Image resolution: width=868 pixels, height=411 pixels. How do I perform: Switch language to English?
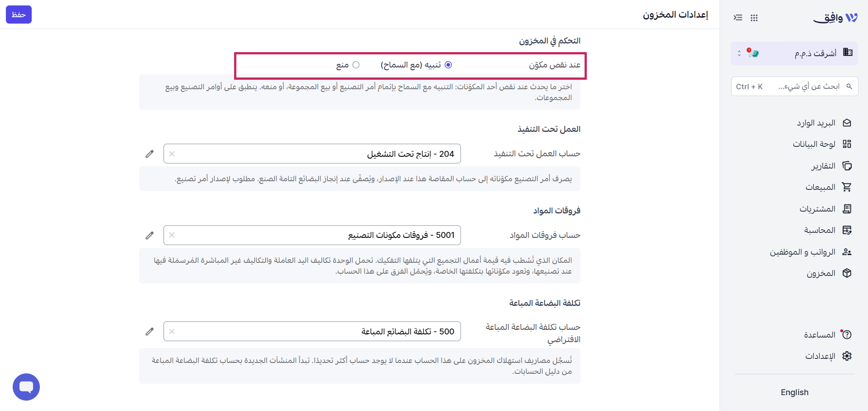pyautogui.click(x=794, y=392)
